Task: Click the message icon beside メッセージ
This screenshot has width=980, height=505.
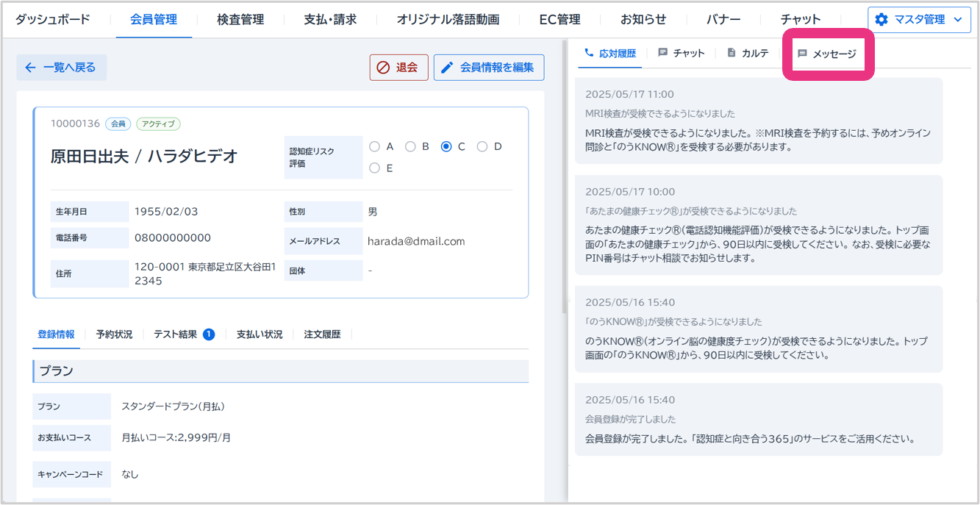Action: pyautogui.click(x=802, y=54)
